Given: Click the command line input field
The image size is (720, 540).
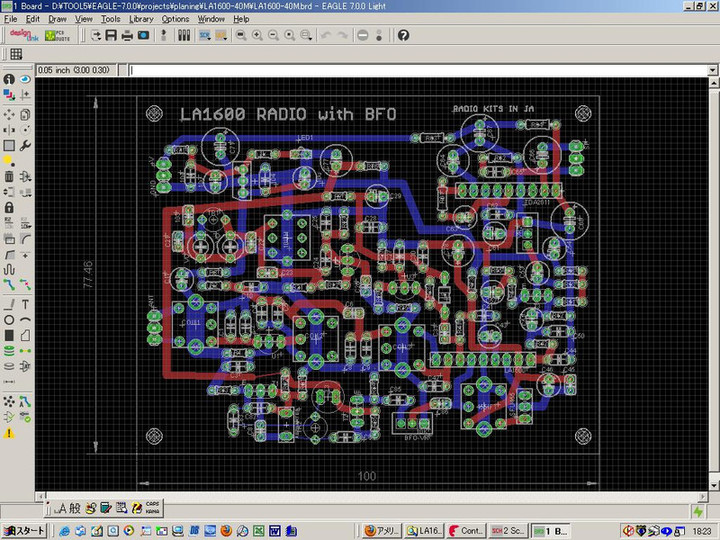Looking at the screenshot, I should (x=420, y=71).
